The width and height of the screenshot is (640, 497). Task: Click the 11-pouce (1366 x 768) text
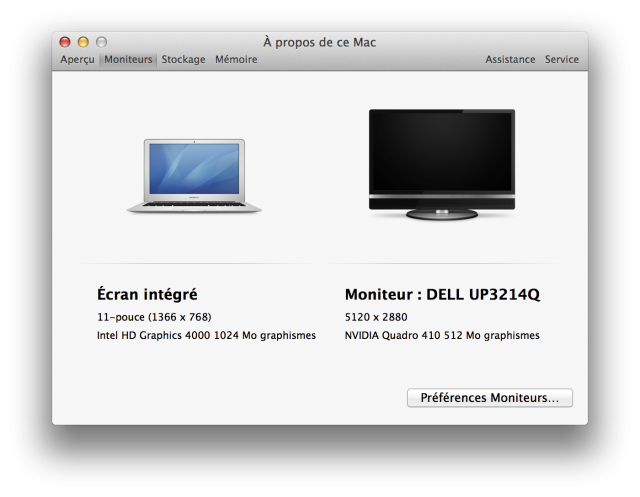(154, 317)
